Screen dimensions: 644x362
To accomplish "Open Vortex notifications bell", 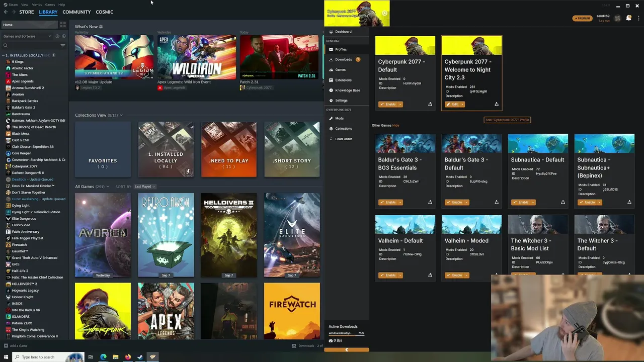I will 629,18.
